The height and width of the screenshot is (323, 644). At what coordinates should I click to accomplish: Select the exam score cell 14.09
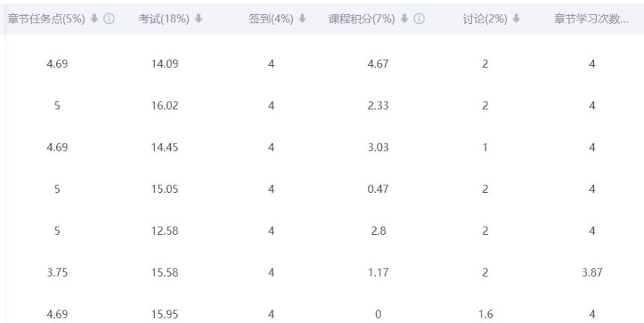(165, 64)
